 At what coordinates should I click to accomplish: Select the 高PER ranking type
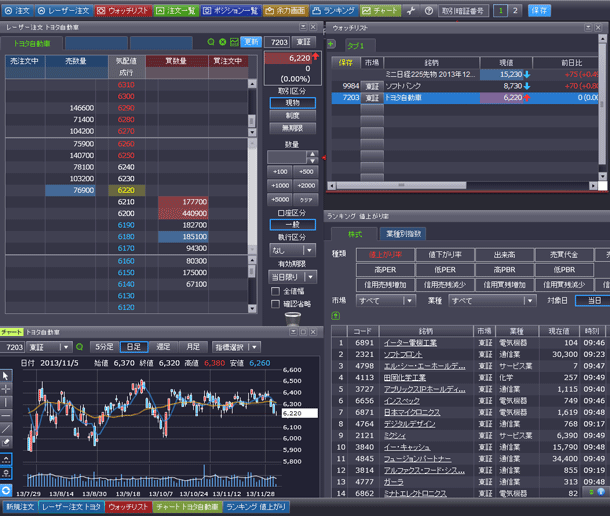(x=385, y=270)
